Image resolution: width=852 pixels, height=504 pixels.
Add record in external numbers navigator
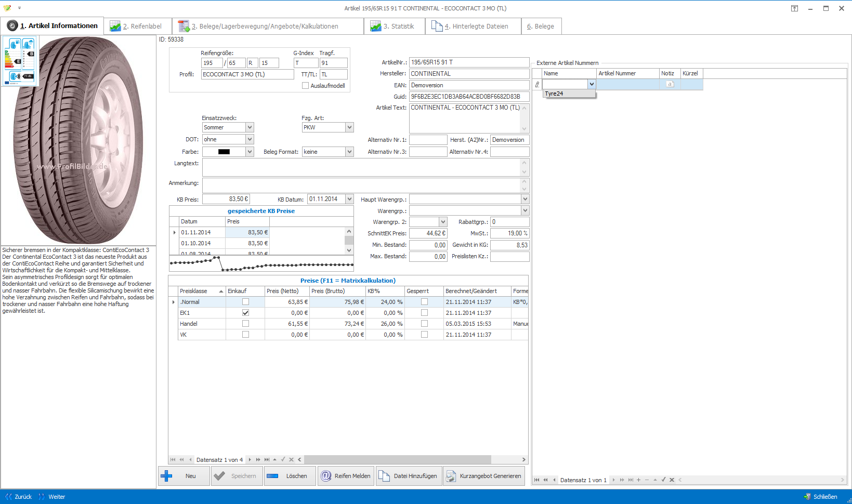point(639,480)
